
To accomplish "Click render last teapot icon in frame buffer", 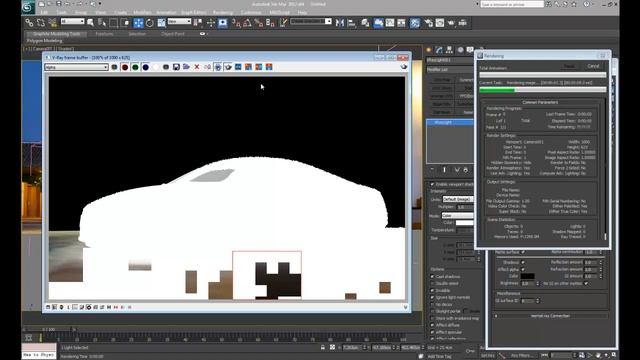I will (x=404, y=67).
